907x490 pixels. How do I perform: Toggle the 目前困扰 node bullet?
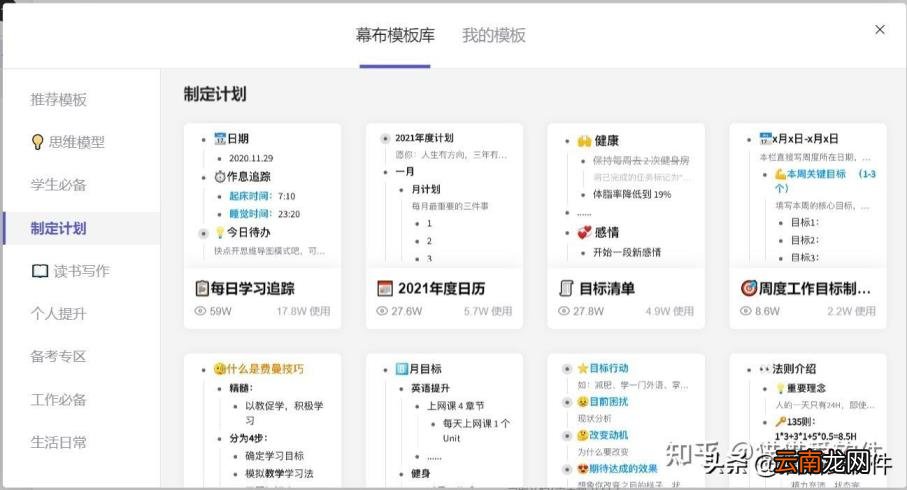567,402
